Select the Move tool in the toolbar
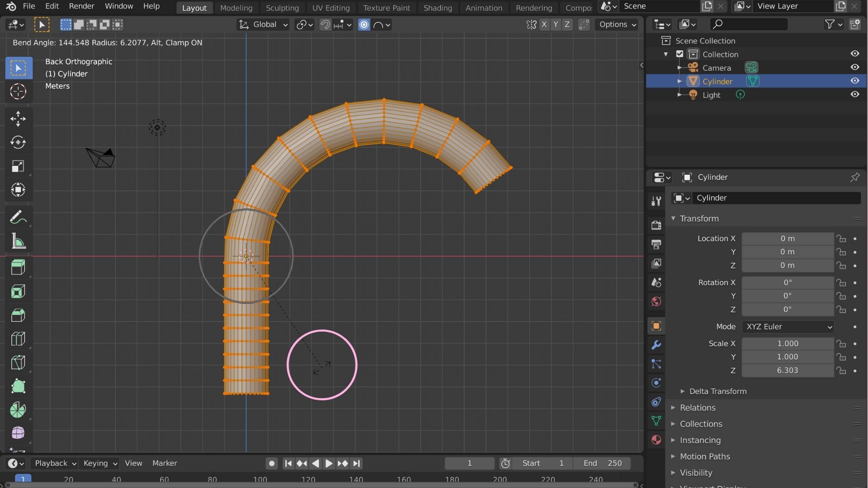868x488 pixels. 19,118
